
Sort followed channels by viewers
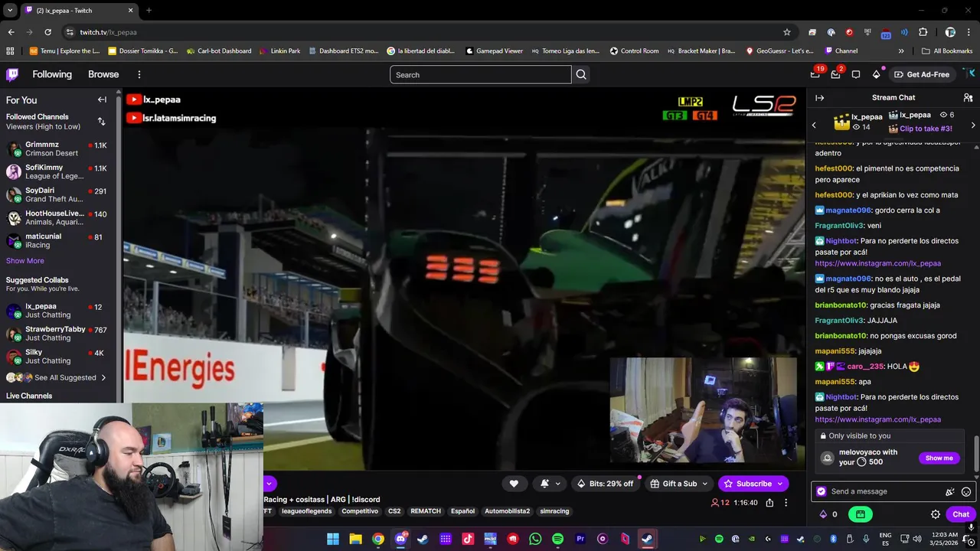[x=101, y=122]
